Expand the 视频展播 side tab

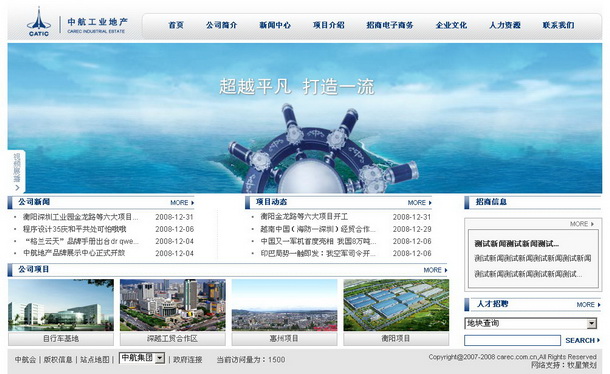[x=17, y=172]
